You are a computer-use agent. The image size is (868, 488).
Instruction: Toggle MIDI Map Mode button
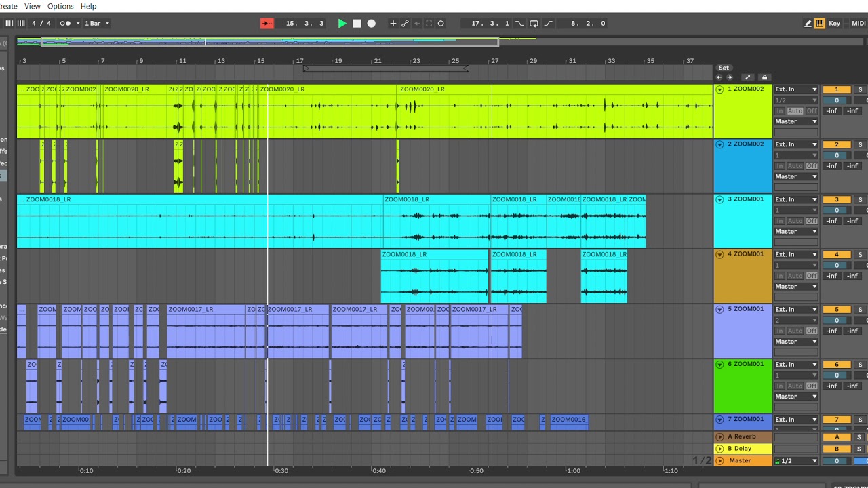[859, 23]
